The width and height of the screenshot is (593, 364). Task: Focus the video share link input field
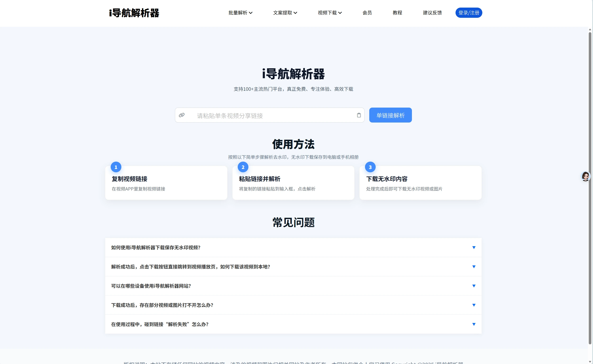pyautogui.click(x=269, y=115)
